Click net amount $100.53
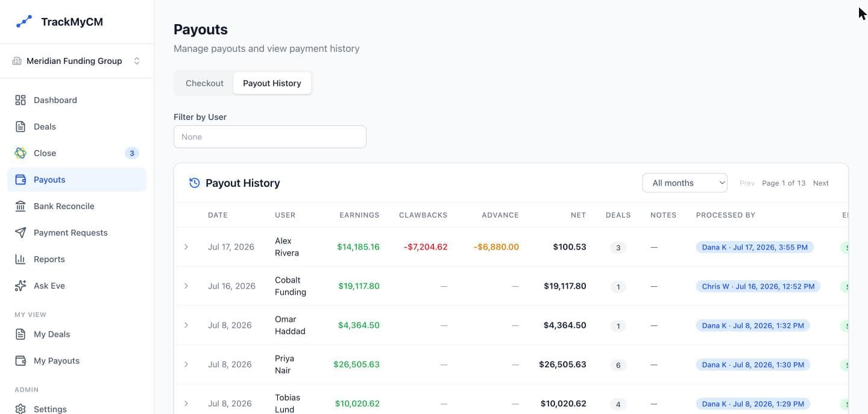The width and height of the screenshot is (868, 414). (x=570, y=246)
